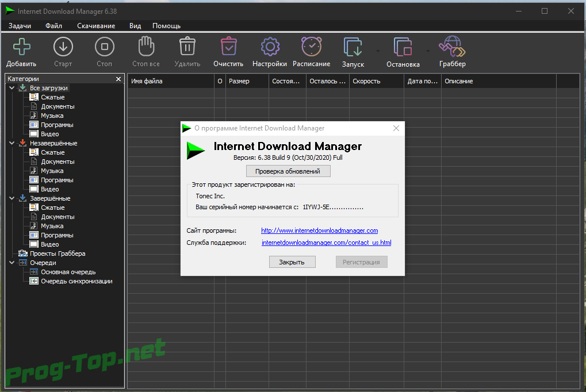
Task: Select Очередь синхронизации queue
Action: [76, 281]
